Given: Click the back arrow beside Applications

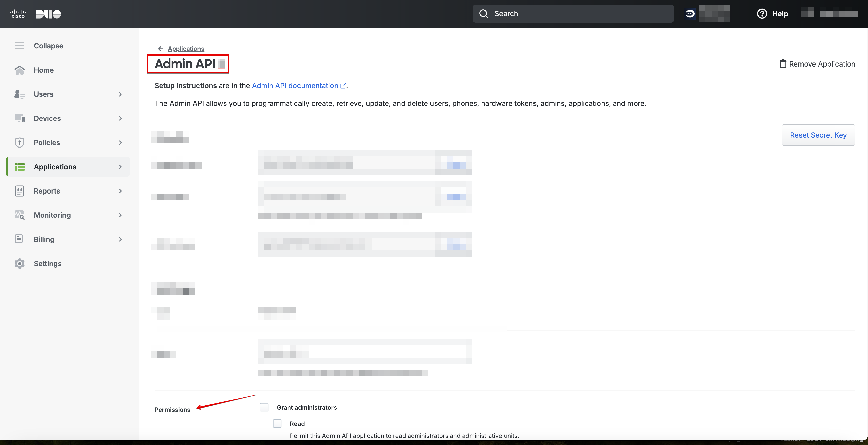Looking at the screenshot, I should pos(161,49).
